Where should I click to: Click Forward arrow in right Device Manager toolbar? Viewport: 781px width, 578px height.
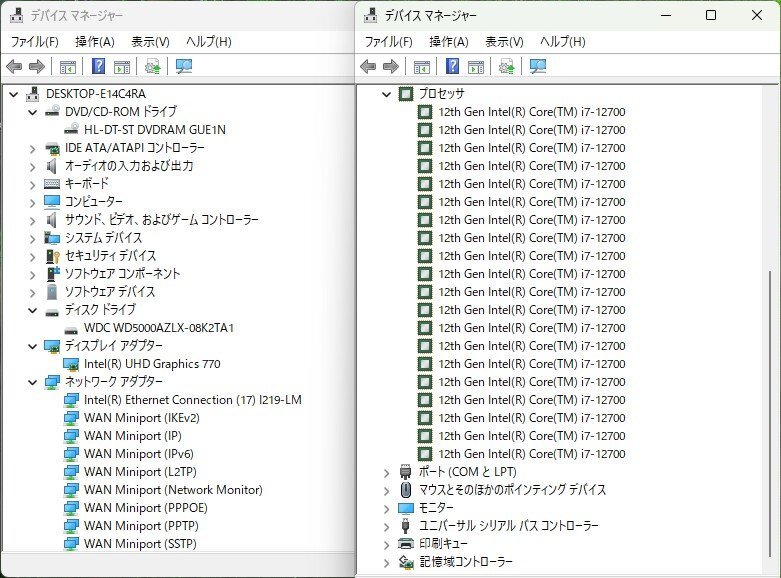point(391,66)
